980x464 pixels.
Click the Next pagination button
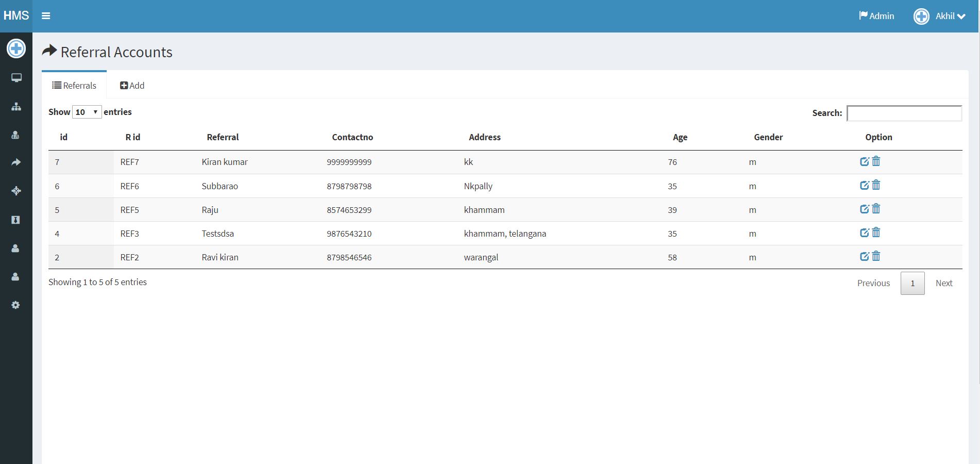[943, 283]
